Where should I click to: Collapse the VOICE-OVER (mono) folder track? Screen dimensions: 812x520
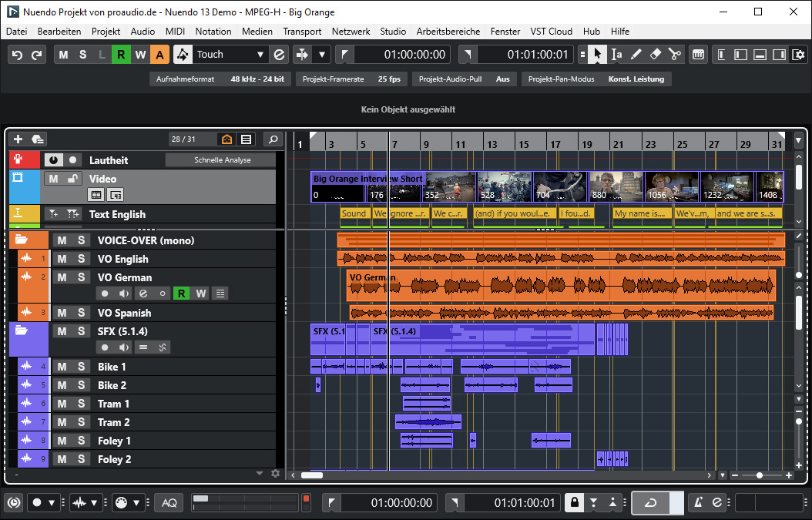21,240
